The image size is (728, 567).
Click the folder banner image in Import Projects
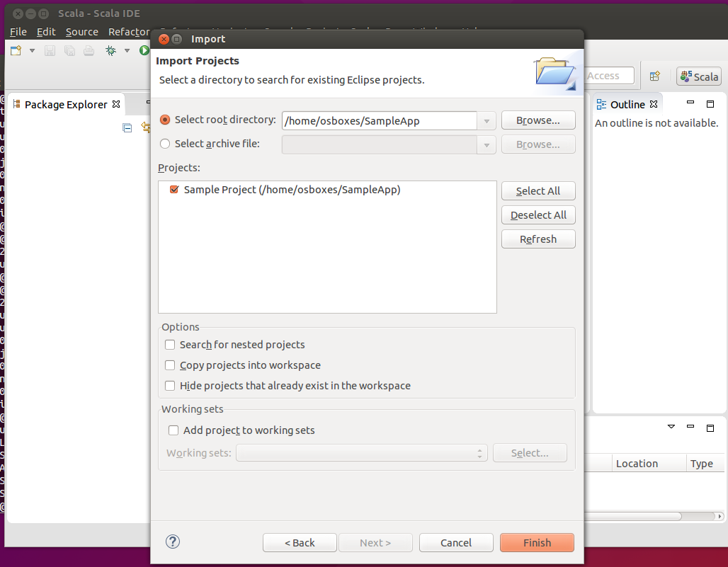click(x=555, y=72)
